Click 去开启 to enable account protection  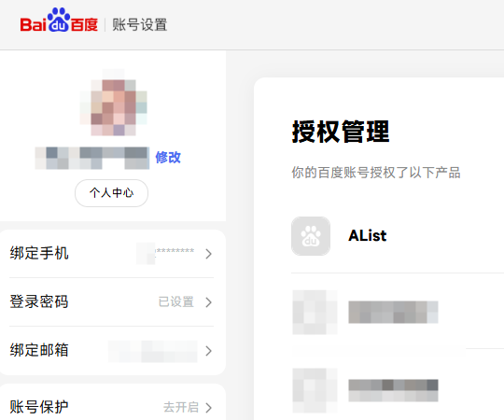coord(181,407)
